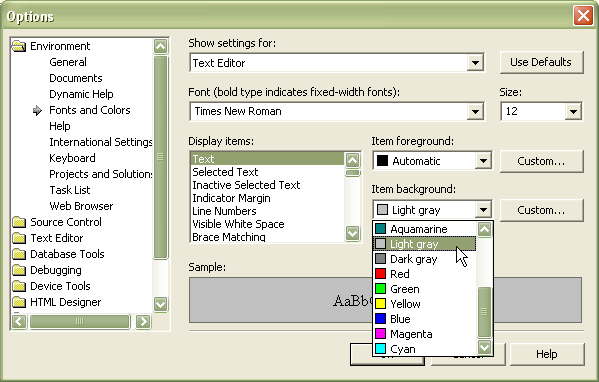
Task: Choose Yellow in the color list
Action: click(425, 304)
